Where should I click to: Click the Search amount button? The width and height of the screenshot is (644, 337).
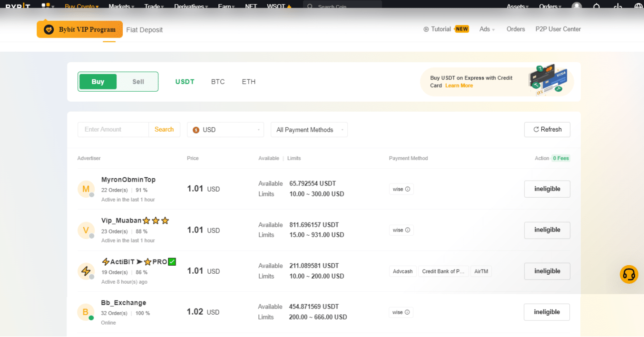[x=164, y=129]
